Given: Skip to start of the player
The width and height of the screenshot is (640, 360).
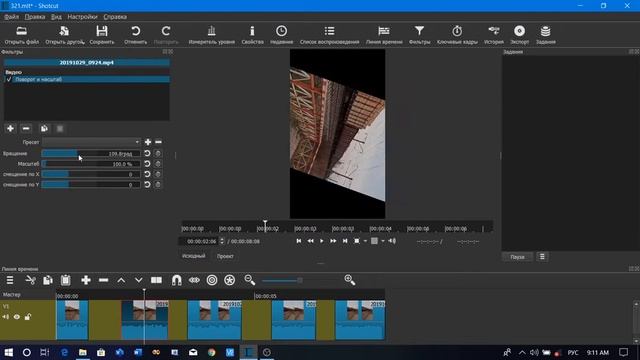Looking at the screenshot, I should tap(299, 241).
